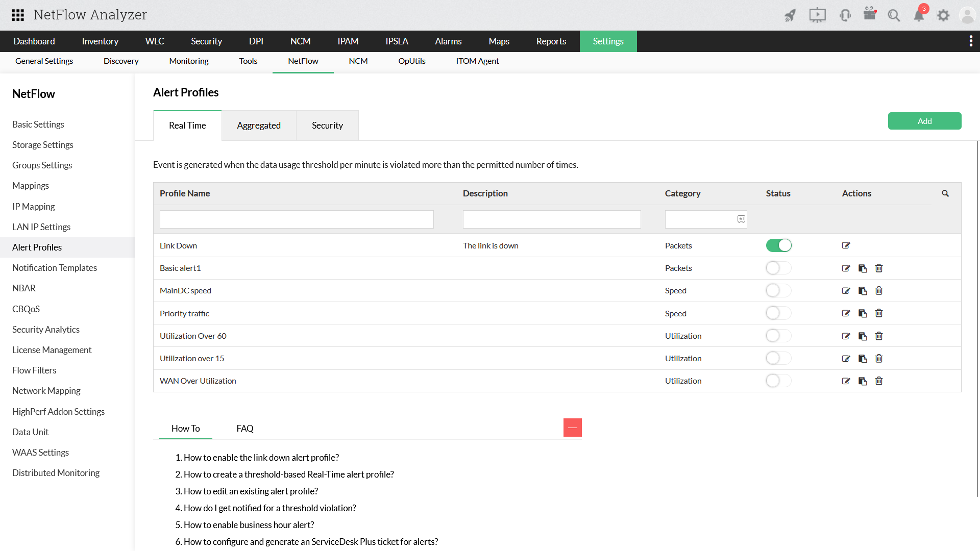Open 'How to enable business hour alert?' link

249,525
